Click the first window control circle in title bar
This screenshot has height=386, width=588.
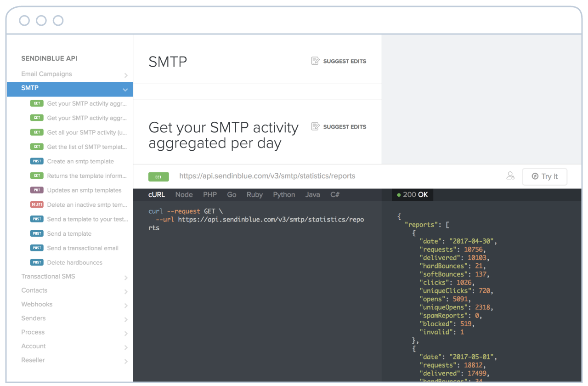[24, 21]
